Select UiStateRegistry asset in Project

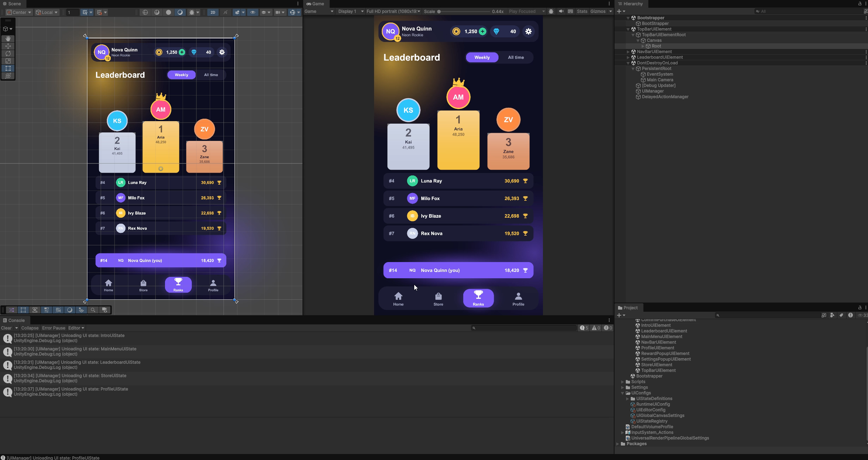[x=652, y=421]
